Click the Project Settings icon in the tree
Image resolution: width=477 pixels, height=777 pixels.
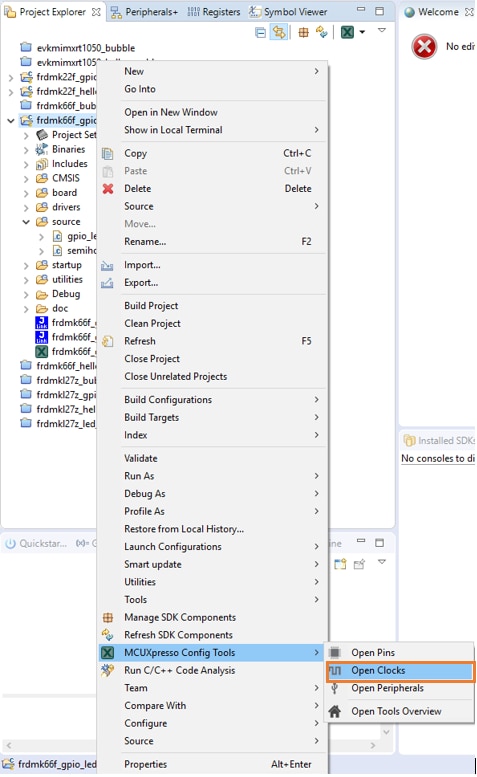click(x=42, y=135)
